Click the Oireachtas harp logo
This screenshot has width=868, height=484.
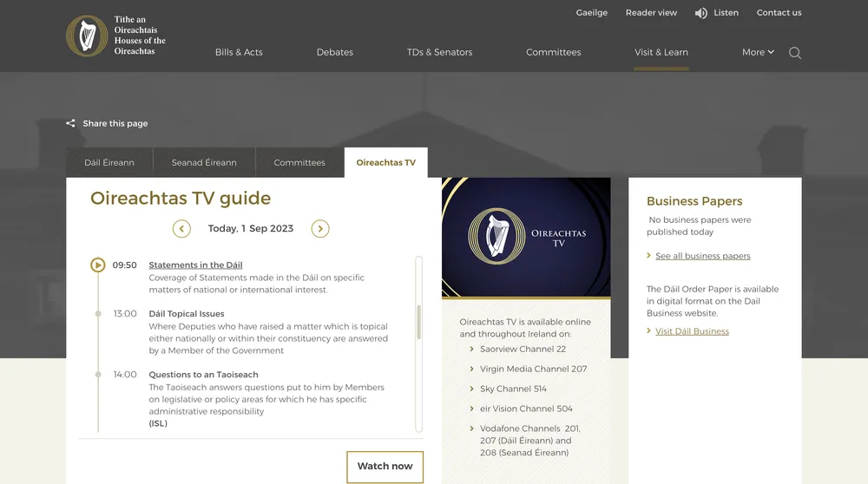pyautogui.click(x=87, y=36)
